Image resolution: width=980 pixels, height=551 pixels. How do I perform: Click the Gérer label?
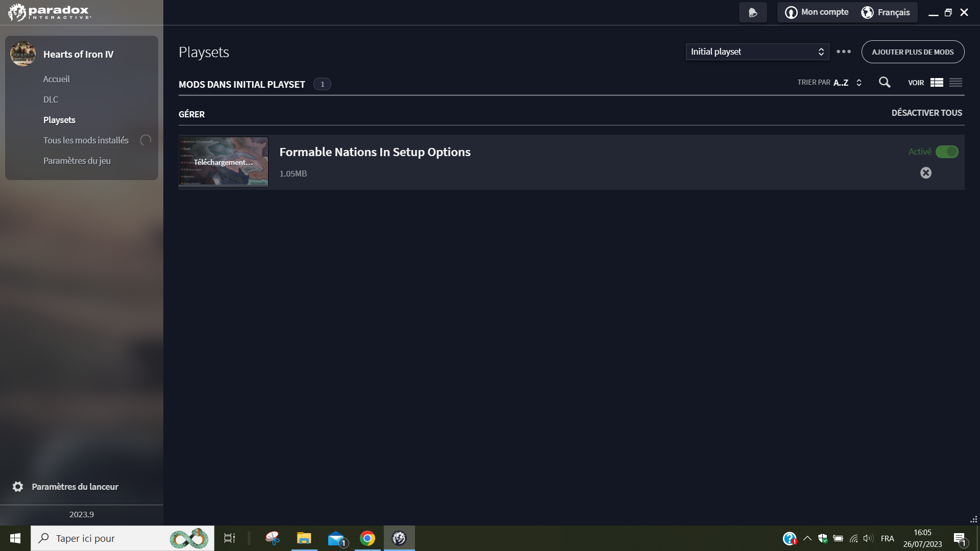click(x=191, y=114)
